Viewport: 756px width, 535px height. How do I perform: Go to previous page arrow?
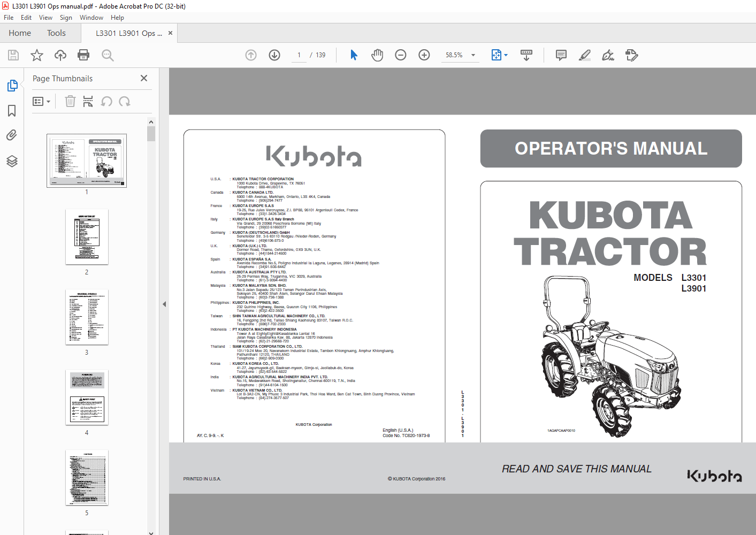[x=251, y=55]
